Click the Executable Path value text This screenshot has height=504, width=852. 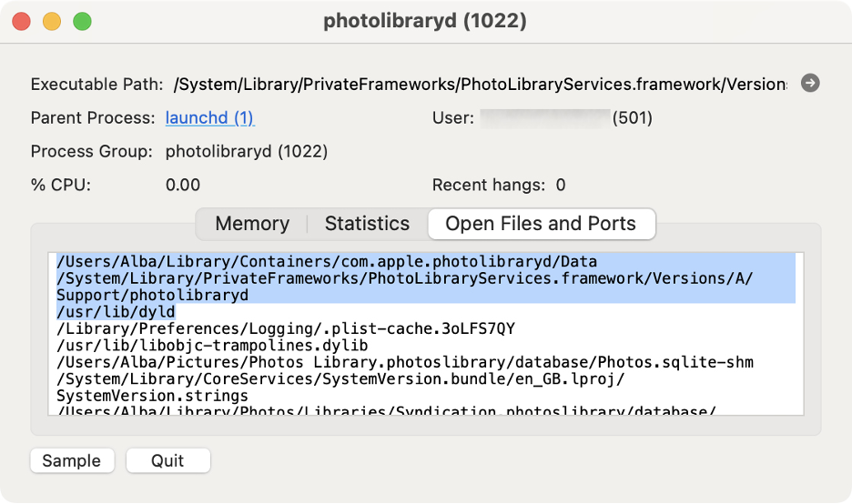tap(479, 85)
